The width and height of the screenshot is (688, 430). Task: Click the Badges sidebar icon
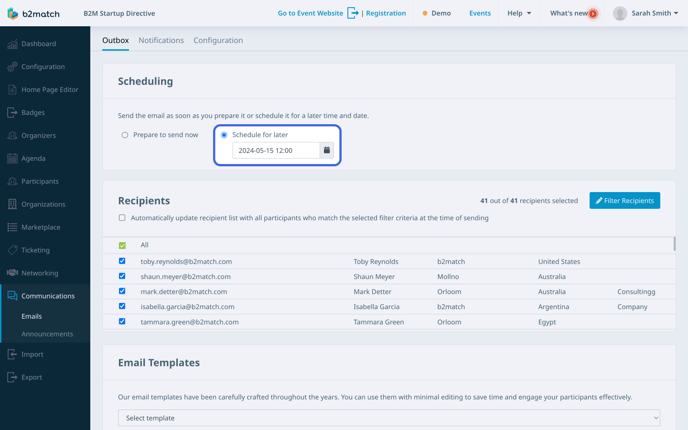[x=12, y=112]
